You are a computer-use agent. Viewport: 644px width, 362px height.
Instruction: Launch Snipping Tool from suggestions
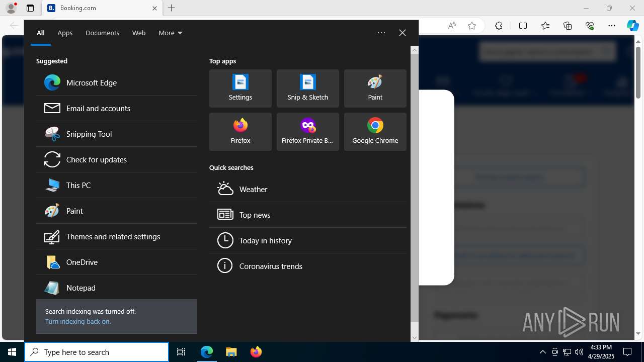(x=117, y=134)
